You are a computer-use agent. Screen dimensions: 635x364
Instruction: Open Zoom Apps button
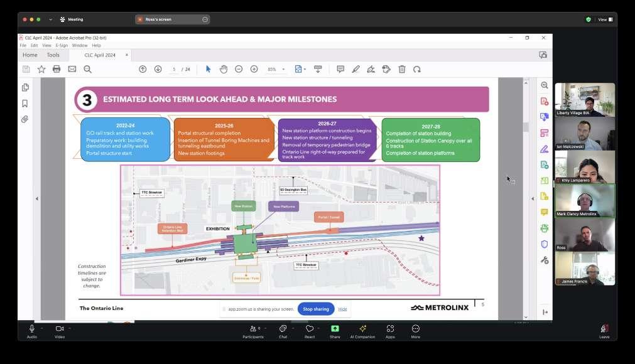pyautogui.click(x=391, y=331)
